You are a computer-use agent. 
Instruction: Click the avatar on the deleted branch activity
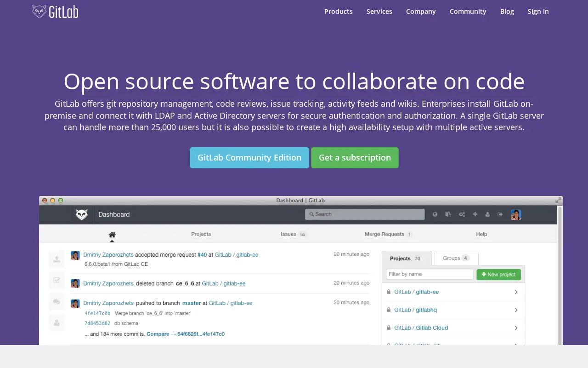coord(75,283)
